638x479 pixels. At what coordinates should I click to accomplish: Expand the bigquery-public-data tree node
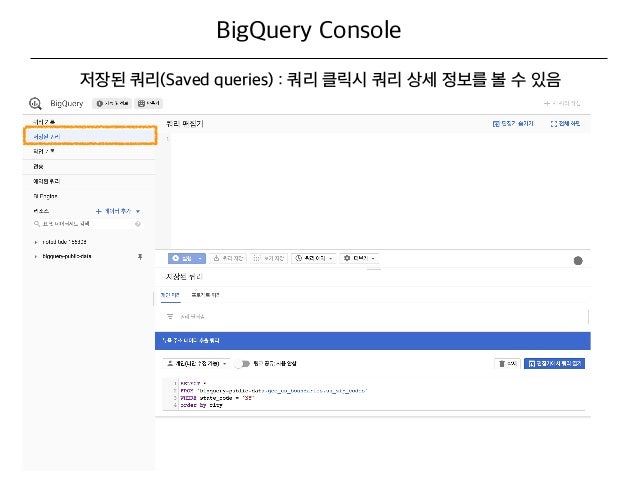pyautogui.click(x=36, y=256)
